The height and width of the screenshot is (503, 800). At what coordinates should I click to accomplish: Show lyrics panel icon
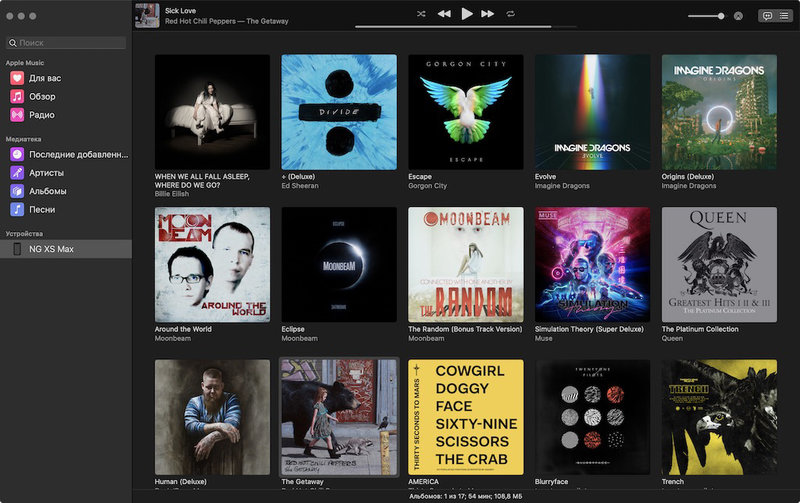(767, 16)
